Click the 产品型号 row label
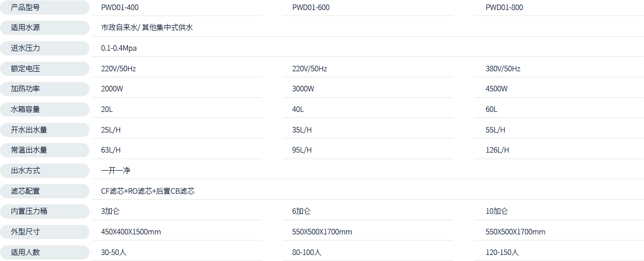The width and height of the screenshot is (644, 261). [x=44, y=8]
